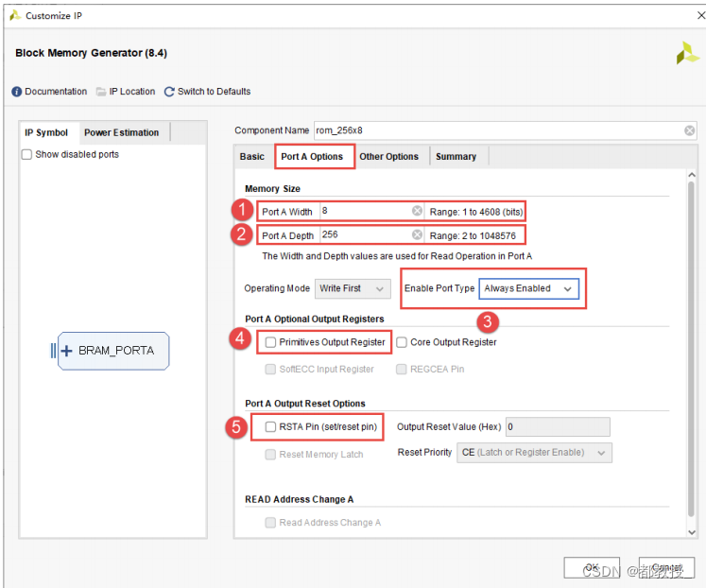
Task: Enable Primitives Output Register checkbox
Action: click(270, 342)
